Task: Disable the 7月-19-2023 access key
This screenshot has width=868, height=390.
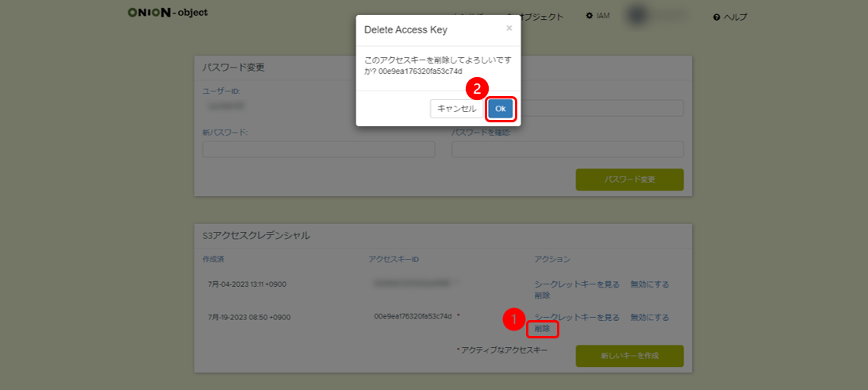Action: (x=649, y=317)
